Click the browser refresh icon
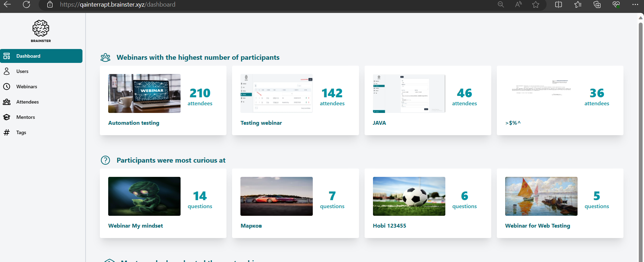The image size is (644, 262). 26,5
